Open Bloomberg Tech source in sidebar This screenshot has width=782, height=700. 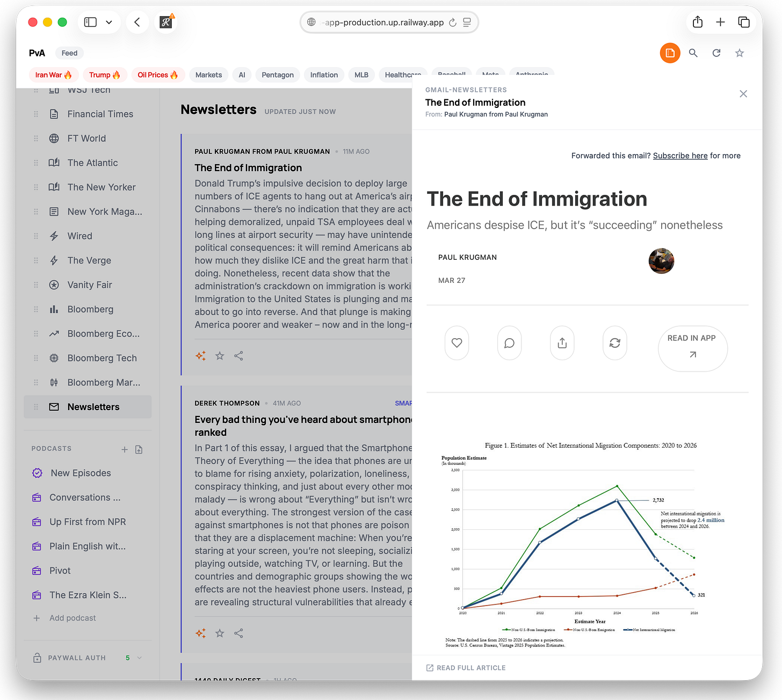(x=88, y=358)
